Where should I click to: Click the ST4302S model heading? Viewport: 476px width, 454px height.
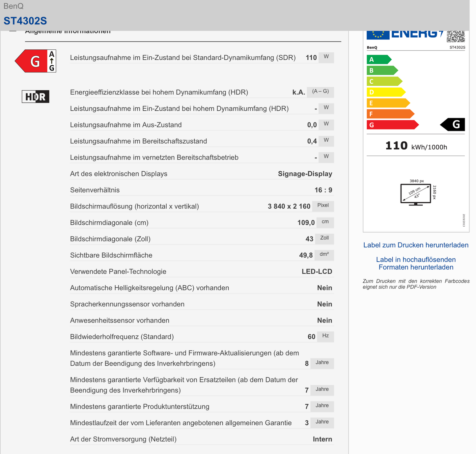pyautogui.click(x=25, y=21)
